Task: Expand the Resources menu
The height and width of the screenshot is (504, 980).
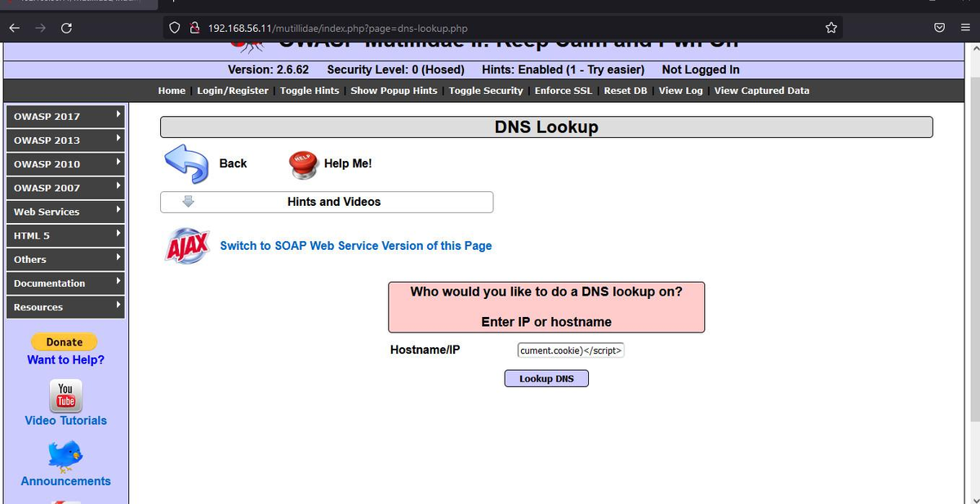Action: [x=65, y=306]
